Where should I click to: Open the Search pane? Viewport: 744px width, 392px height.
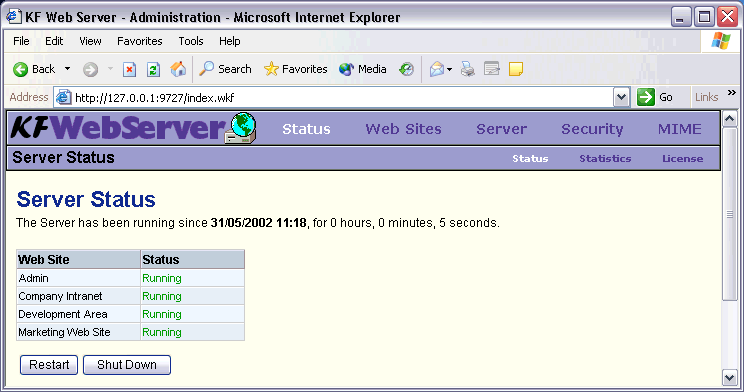click(225, 69)
